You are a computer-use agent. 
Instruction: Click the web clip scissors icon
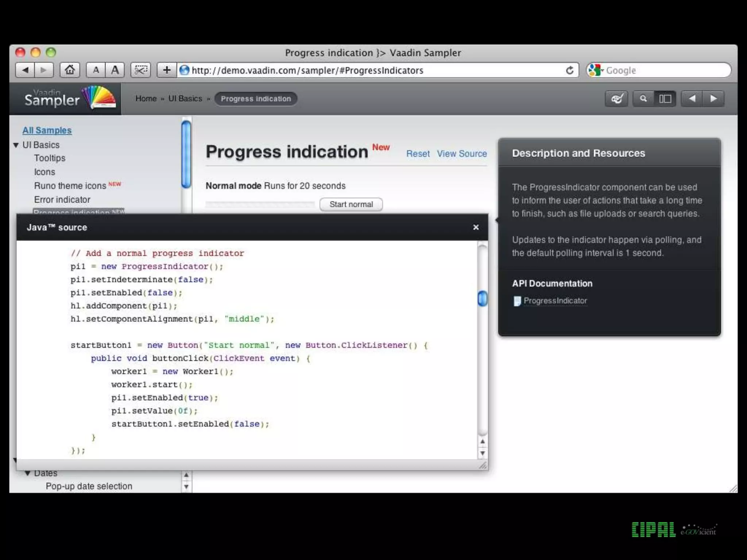point(141,70)
